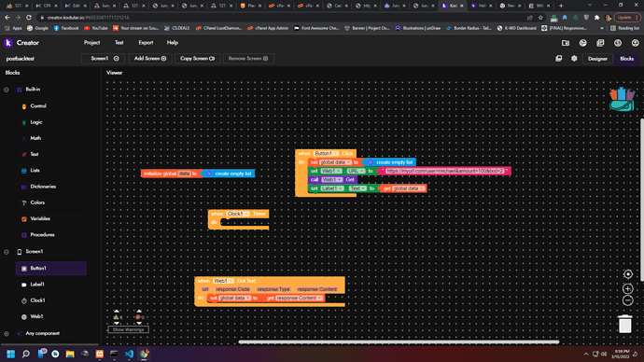Click the error counter icon

[138, 317]
